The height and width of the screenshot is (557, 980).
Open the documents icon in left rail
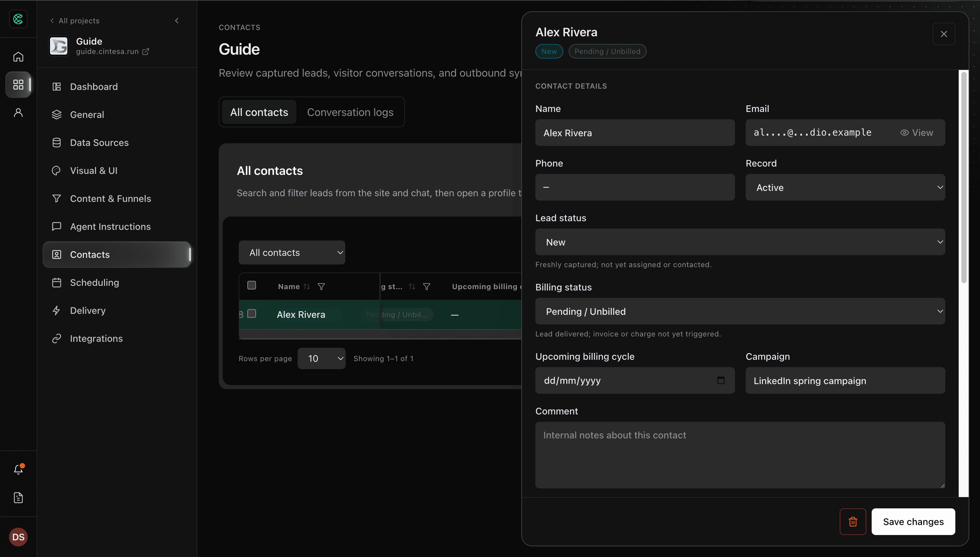click(x=18, y=497)
